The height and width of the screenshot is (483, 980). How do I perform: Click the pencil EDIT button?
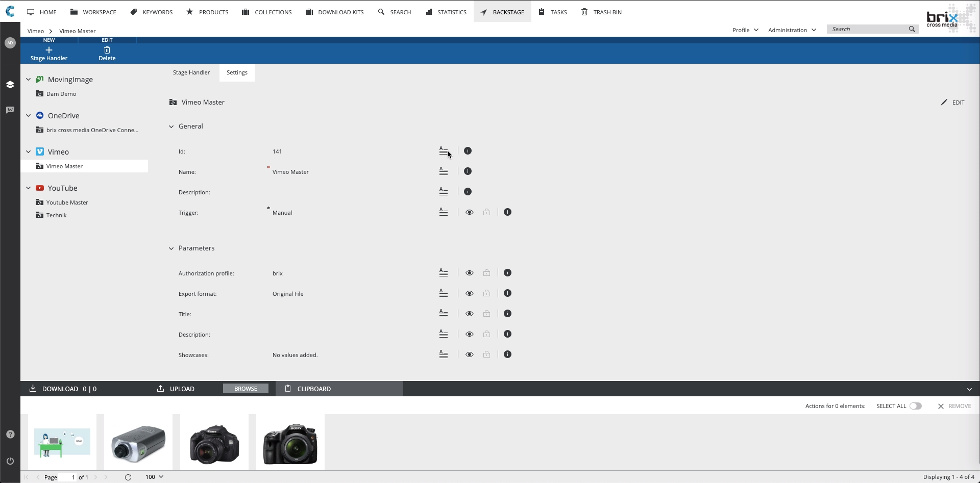tap(952, 103)
